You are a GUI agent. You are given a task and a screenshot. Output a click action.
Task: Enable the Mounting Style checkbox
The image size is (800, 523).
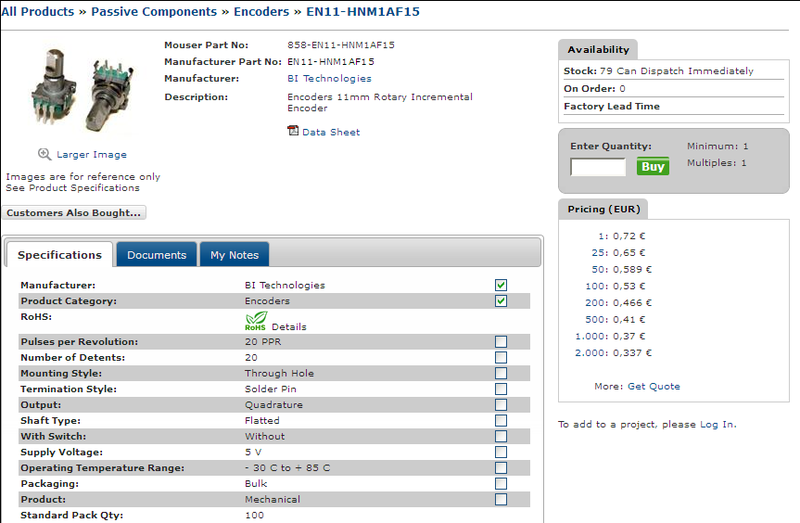point(501,373)
